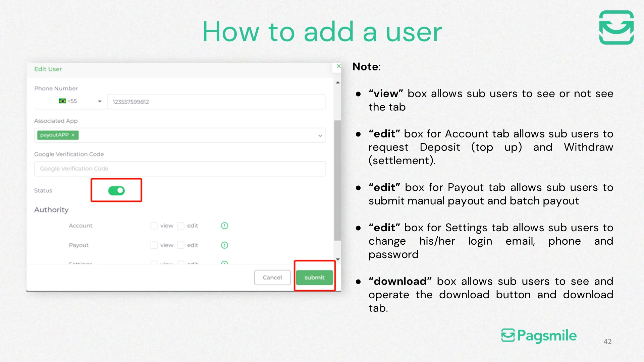Click the phone number input field
The width and height of the screenshot is (644, 362).
pos(216,102)
